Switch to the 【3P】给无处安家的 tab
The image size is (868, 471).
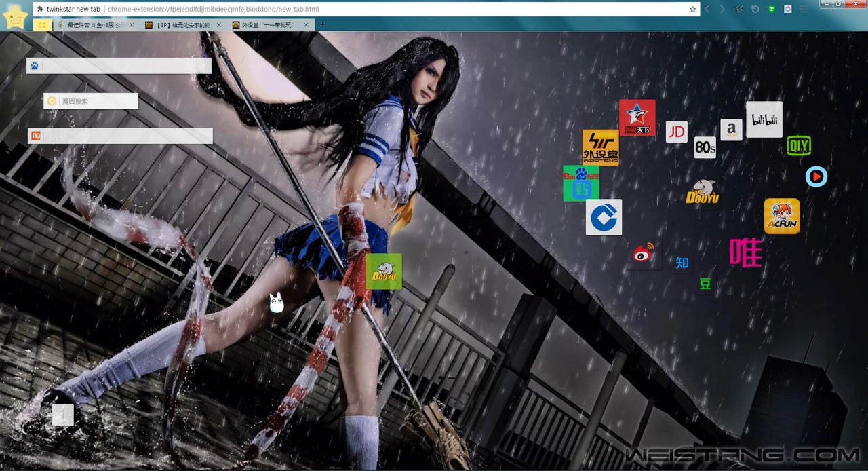[183, 25]
